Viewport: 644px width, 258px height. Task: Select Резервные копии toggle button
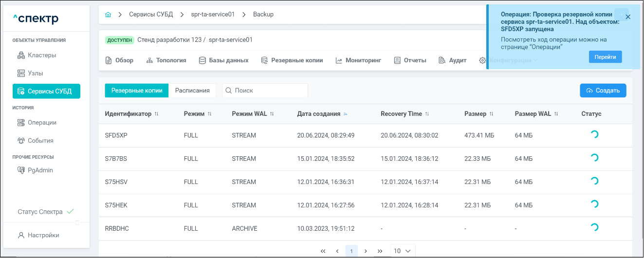[x=137, y=91]
